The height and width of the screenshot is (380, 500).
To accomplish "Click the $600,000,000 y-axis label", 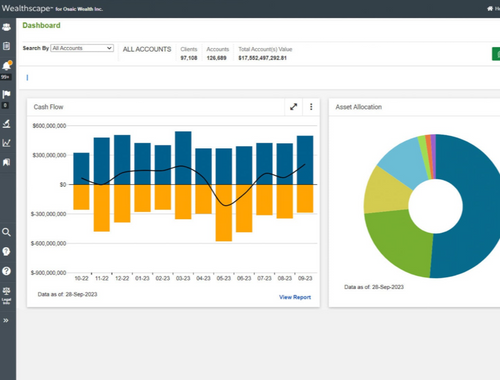I will (49, 126).
